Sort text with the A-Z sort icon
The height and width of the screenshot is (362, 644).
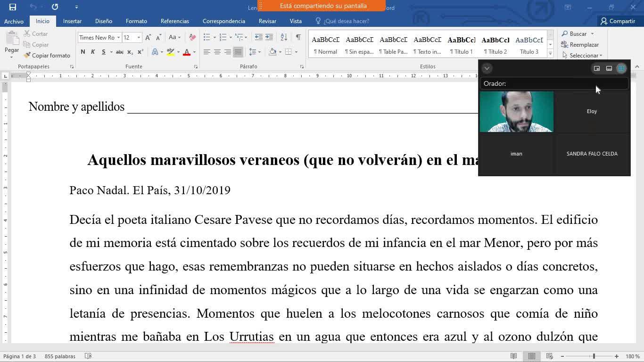coord(284,37)
